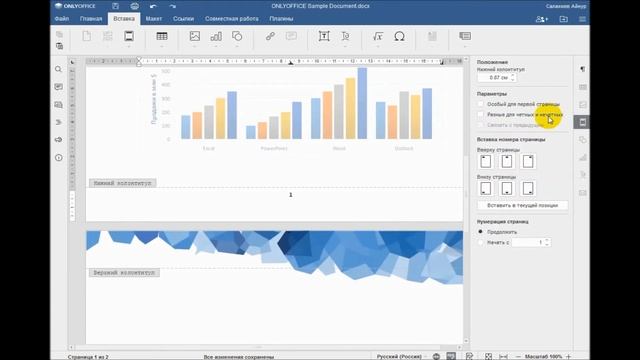
Task: Click the hyperlink icon
Action: [270, 36]
